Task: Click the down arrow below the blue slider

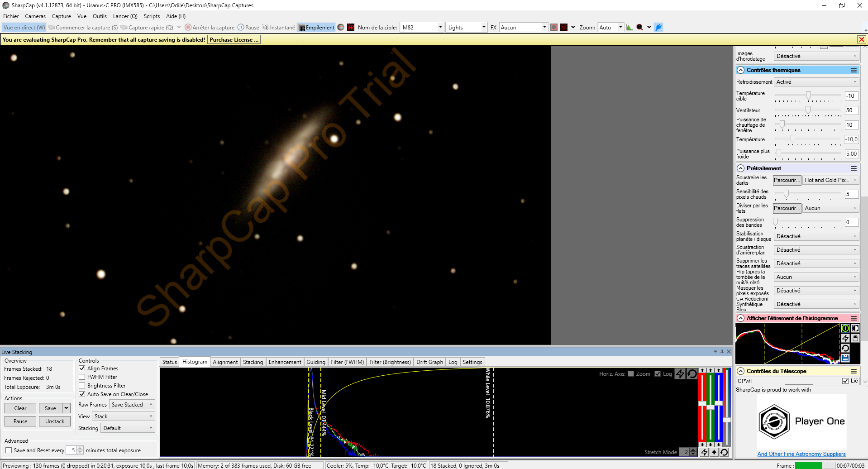Action: 719,444
